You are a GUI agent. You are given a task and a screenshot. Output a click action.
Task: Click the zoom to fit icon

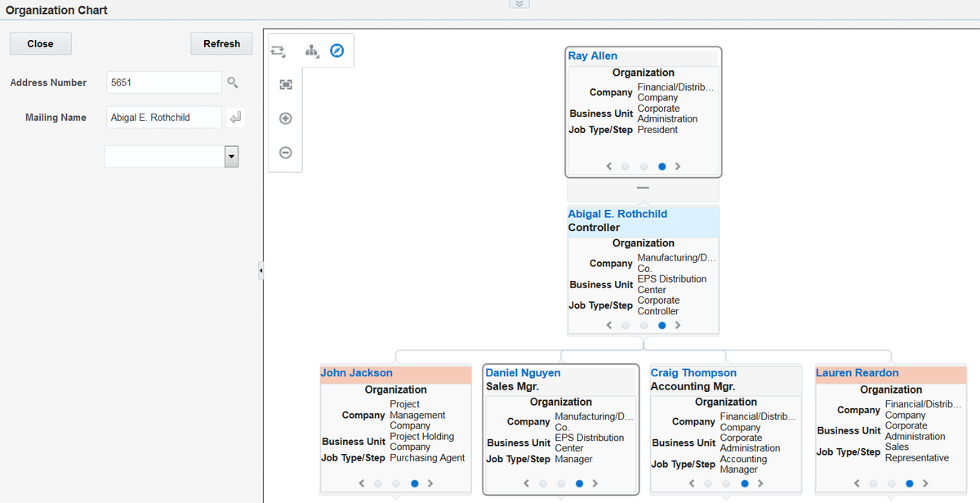[x=286, y=84]
